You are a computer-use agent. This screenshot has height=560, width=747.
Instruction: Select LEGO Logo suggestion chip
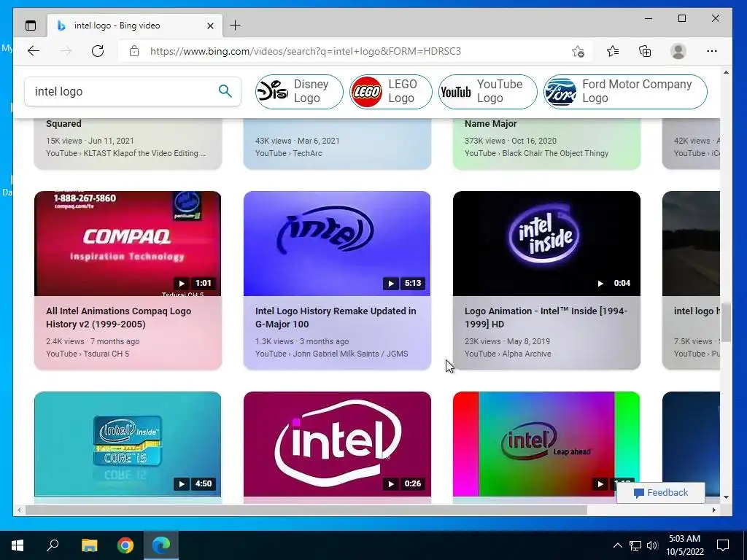pyautogui.click(x=391, y=91)
